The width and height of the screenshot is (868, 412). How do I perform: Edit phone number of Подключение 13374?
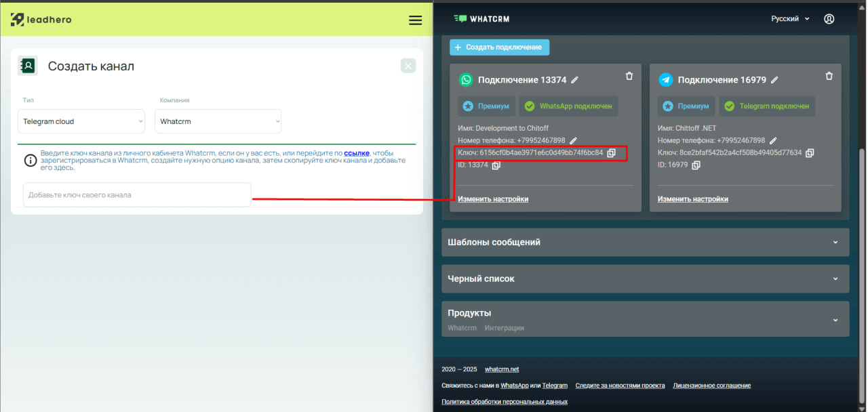[x=573, y=140]
